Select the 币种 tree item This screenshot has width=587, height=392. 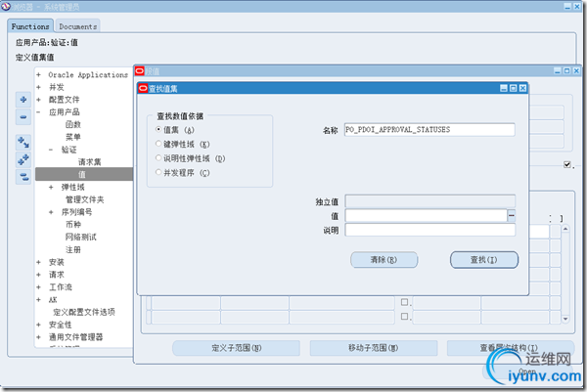click(x=73, y=225)
